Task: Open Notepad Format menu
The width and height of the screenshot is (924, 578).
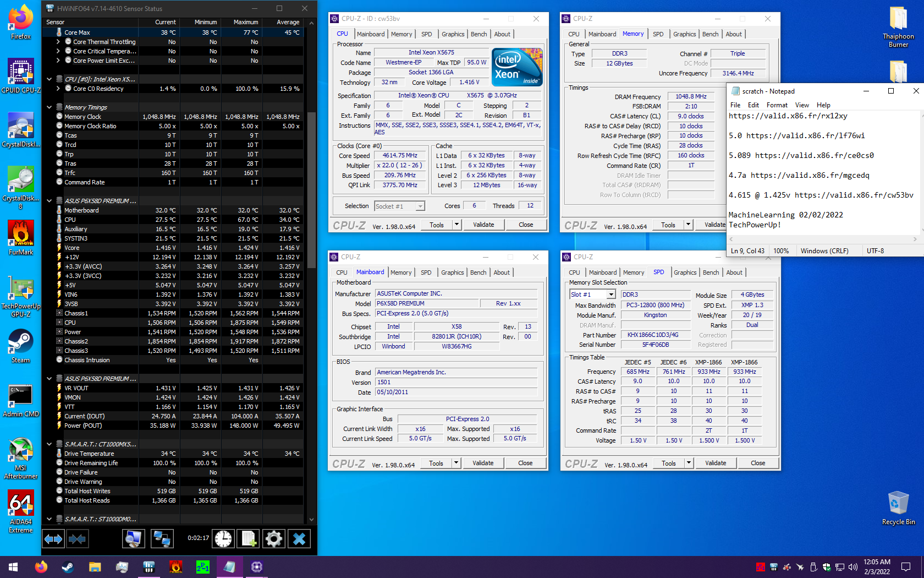Action: click(x=777, y=105)
